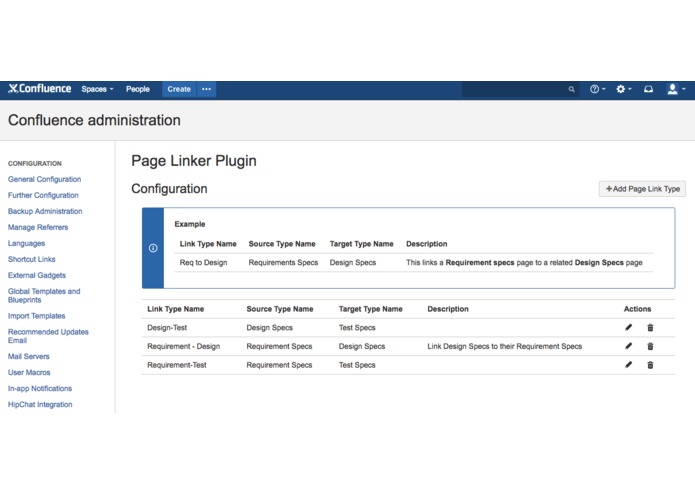Click the Page Linker Plugin heading

(194, 160)
